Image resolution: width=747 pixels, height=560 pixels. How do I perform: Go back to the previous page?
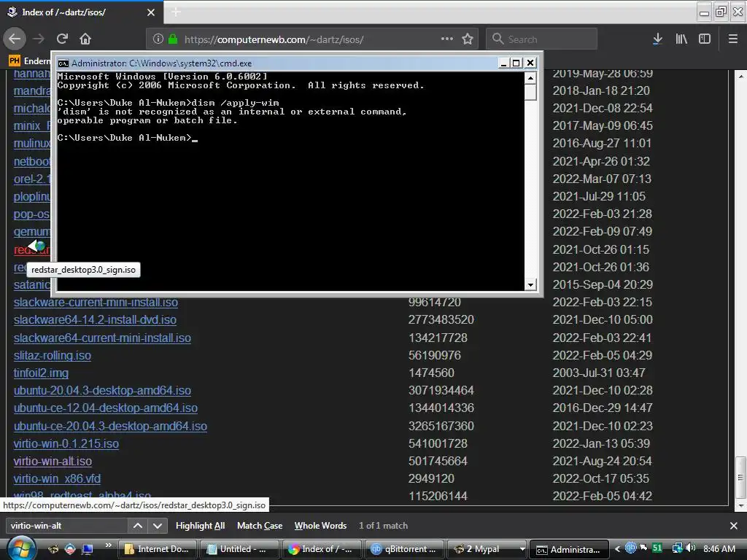[15, 39]
